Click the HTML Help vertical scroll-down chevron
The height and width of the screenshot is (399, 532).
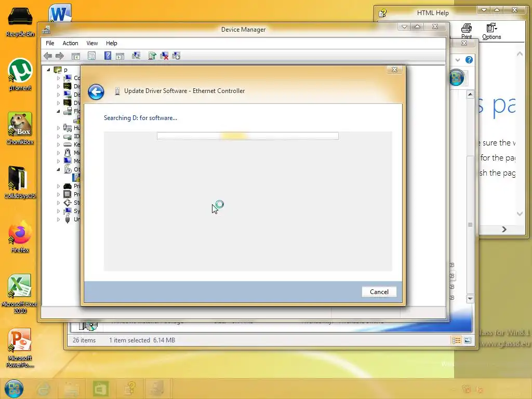tap(520, 214)
